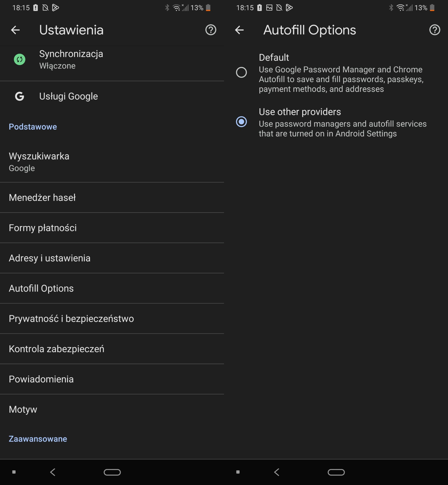Select Use other providers radio button

241,122
